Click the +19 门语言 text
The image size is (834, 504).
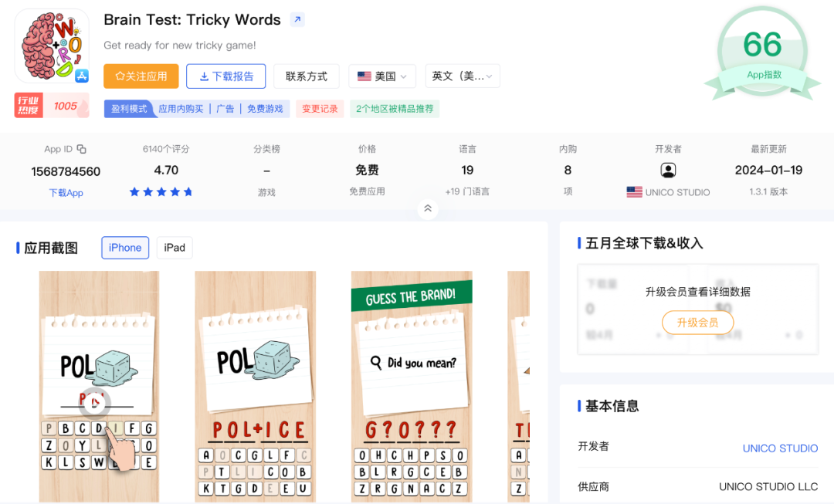click(x=467, y=191)
